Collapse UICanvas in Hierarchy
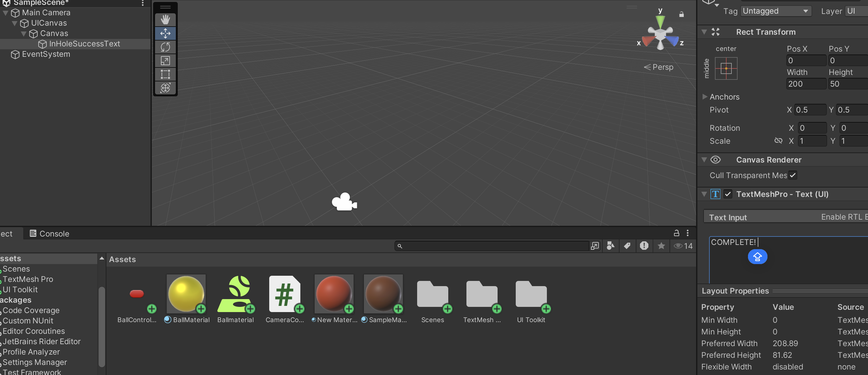 [15, 23]
